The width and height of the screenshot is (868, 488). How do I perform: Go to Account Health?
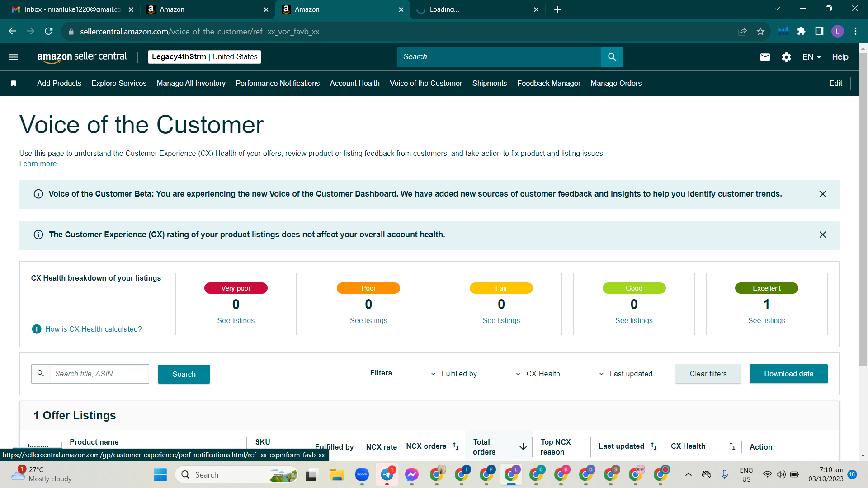(355, 83)
